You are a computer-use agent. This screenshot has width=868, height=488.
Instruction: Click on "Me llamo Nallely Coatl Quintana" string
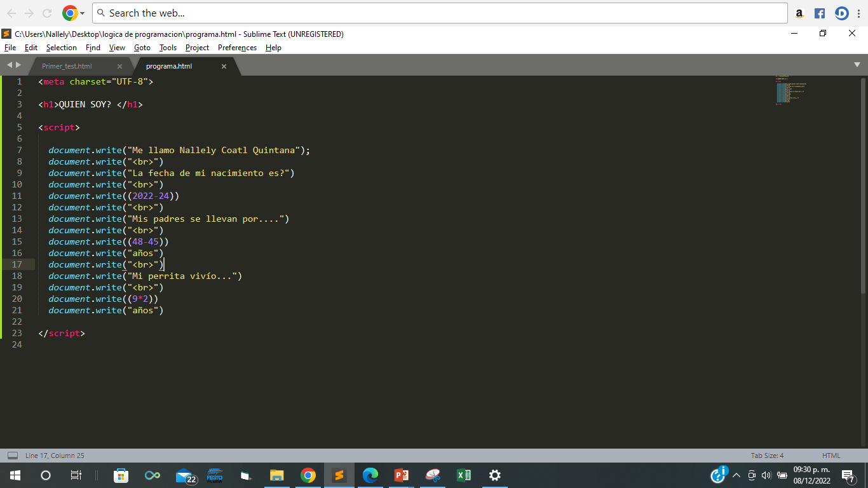pos(213,150)
